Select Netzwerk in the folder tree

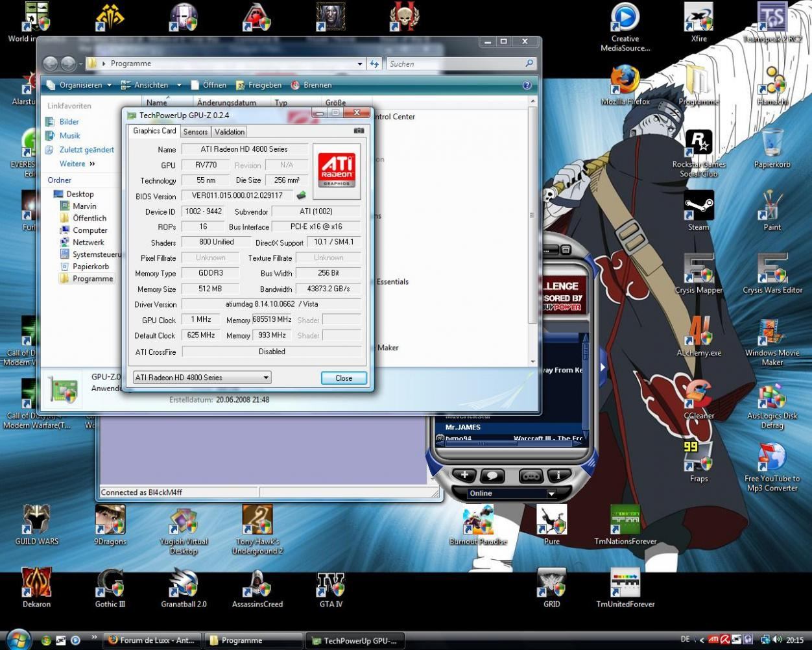[82, 242]
